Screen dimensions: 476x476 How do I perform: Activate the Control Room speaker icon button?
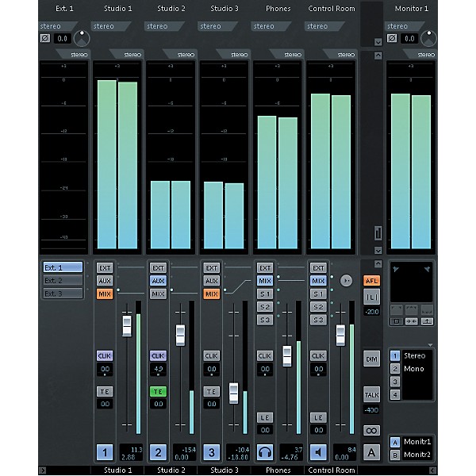pyautogui.click(x=318, y=453)
